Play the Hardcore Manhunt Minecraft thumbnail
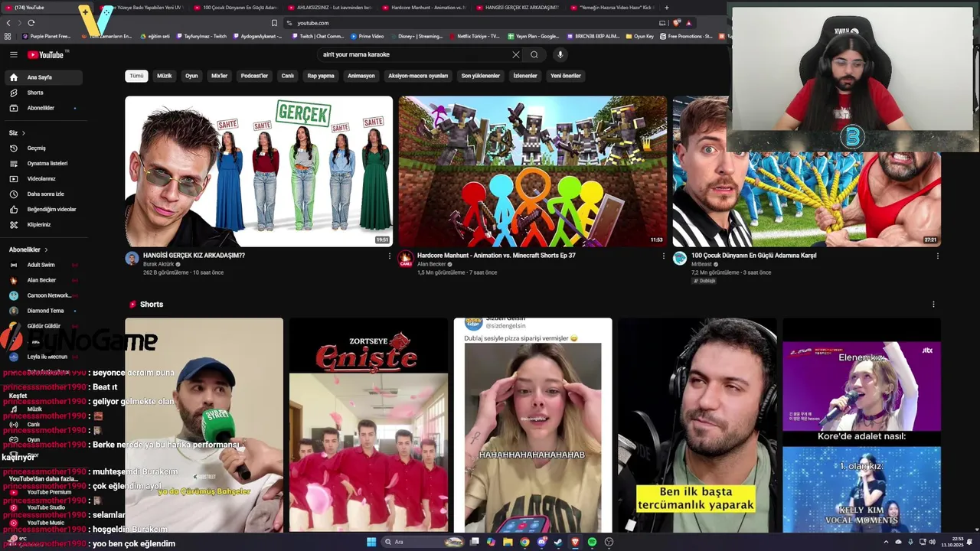This screenshot has width=980, height=551. [533, 171]
